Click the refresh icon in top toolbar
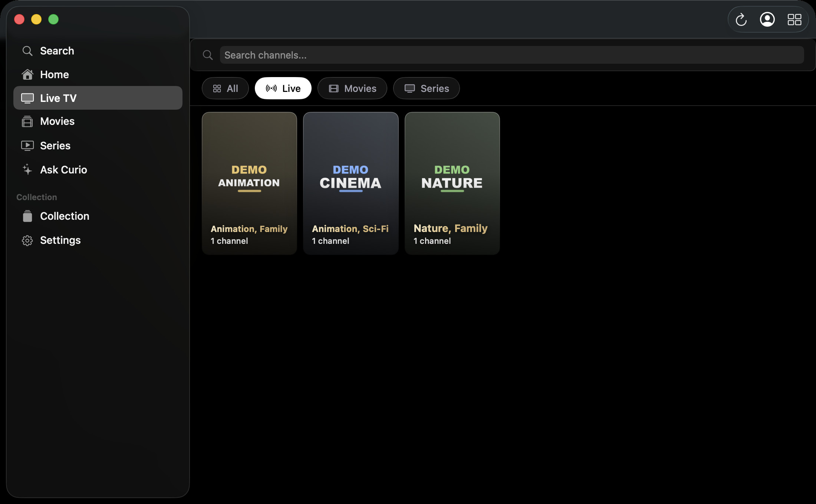Image resolution: width=816 pixels, height=504 pixels. [x=741, y=19]
